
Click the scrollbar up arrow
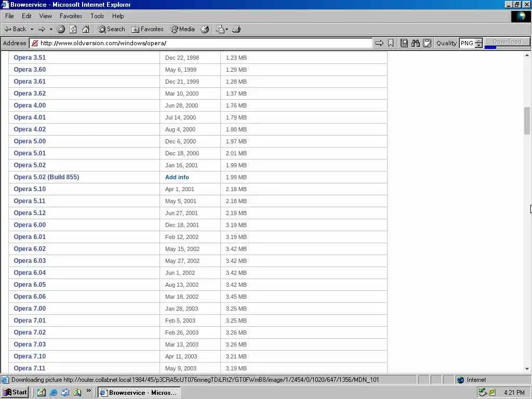527,55
